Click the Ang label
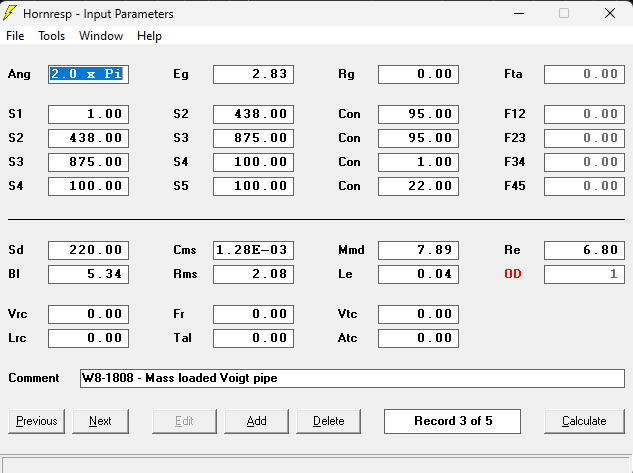The height and width of the screenshot is (473, 633). (19, 74)
